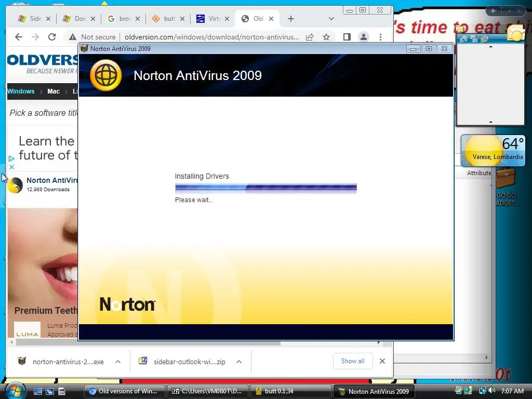The width and height of the screenshot is (532, 399).
Task: Expand options for norton-antivirus exe download
Action: pos(118,362)
